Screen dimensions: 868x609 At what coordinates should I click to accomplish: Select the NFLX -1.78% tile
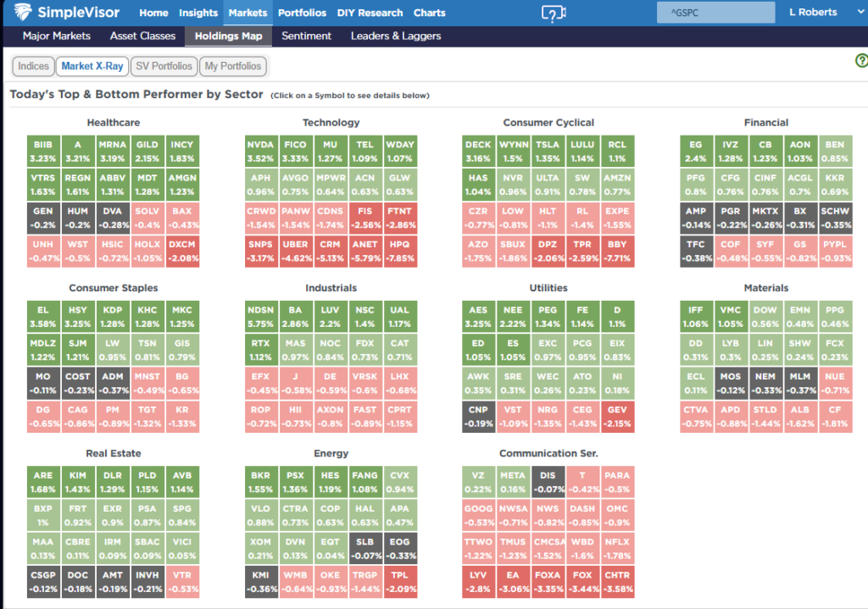pos(617,548)
